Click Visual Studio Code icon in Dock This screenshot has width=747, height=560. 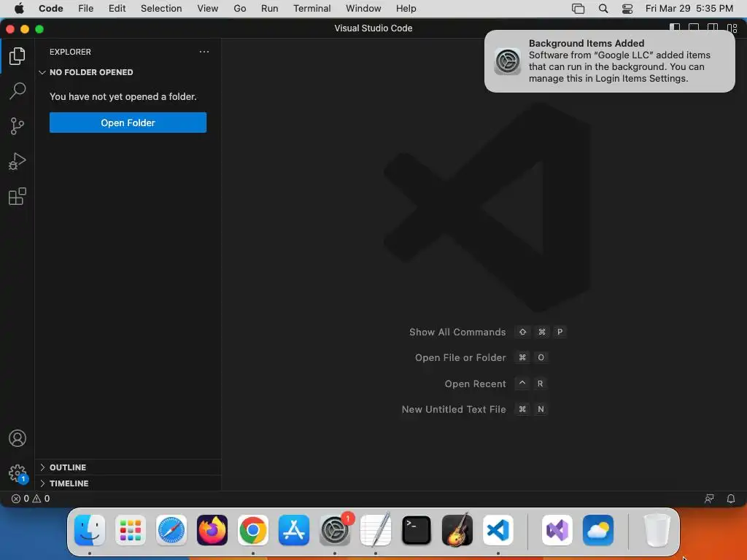498,530
